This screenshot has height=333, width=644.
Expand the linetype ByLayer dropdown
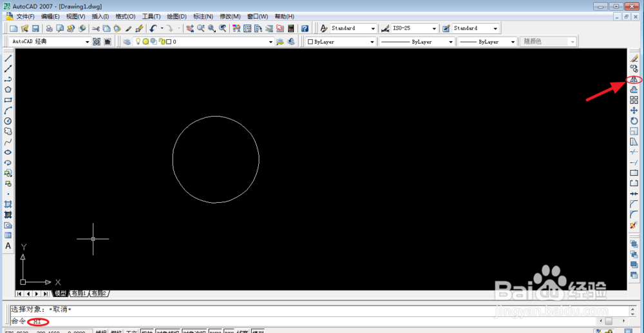pyautogui.click(x=451, y=42)
